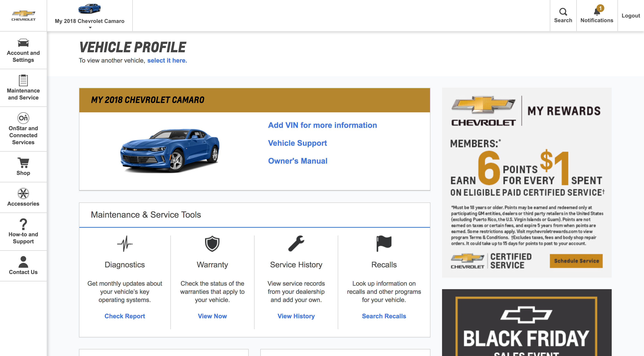Click the Diagnostics pulse icon

125,244
